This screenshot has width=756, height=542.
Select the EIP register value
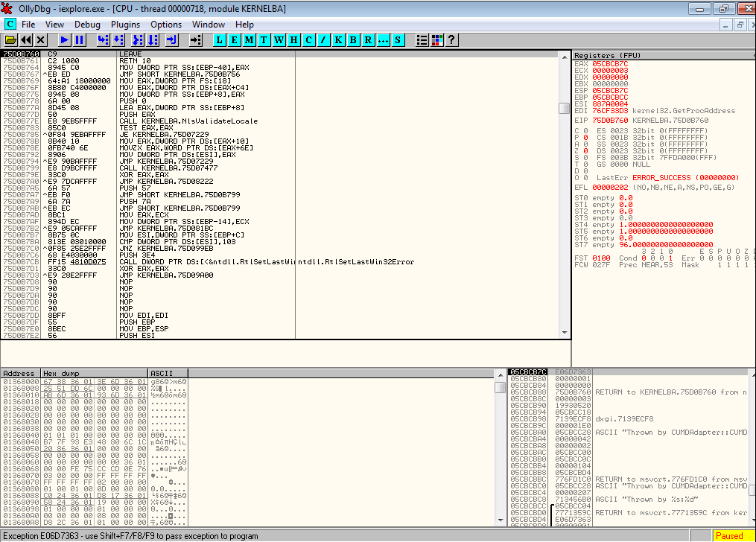tap(610, 120)
